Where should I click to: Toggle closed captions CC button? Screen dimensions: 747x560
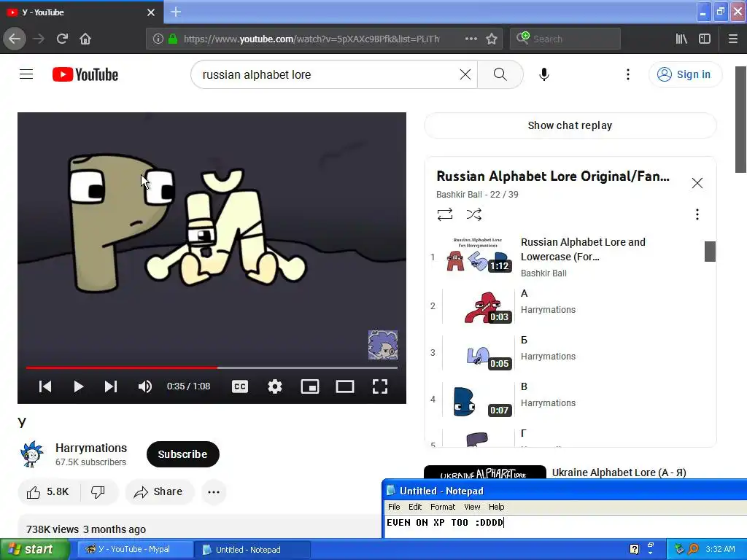pyautogui.click(x=239, y=386)
